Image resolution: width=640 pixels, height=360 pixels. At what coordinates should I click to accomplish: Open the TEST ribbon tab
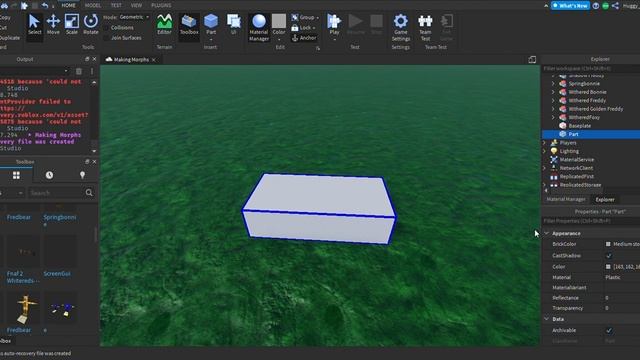tap(116, 5)
